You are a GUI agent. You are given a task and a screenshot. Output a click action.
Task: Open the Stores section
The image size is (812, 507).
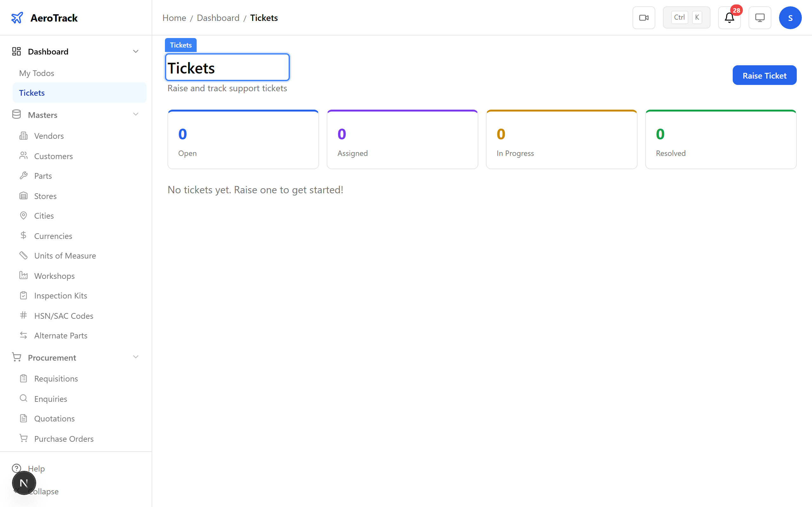(45, 196)
